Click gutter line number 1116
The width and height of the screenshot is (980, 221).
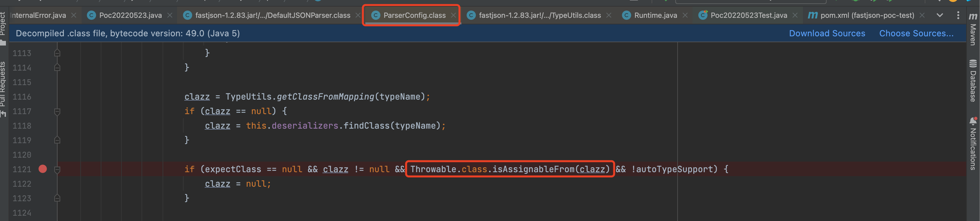click(22, 97)
